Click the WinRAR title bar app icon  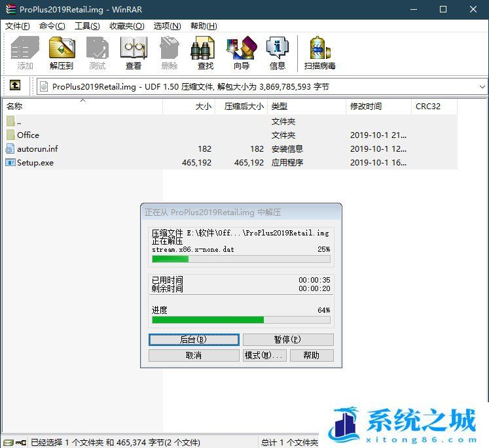(x=10, y=9)
